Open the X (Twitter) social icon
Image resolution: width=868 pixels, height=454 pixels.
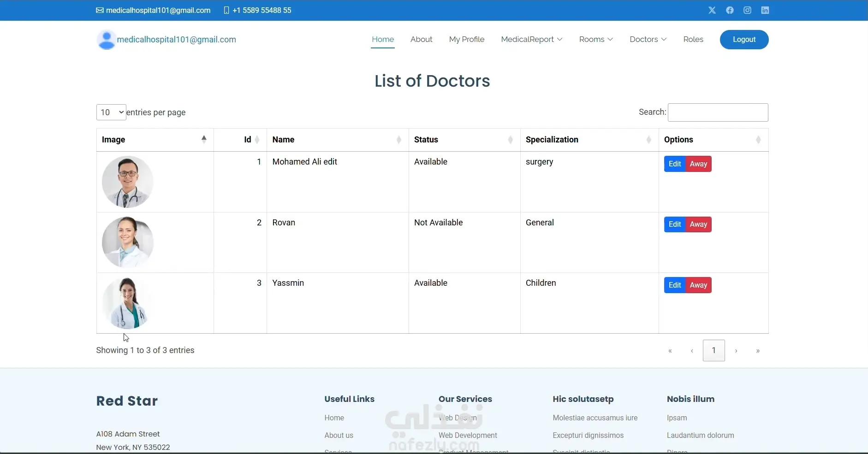(712, 10)
